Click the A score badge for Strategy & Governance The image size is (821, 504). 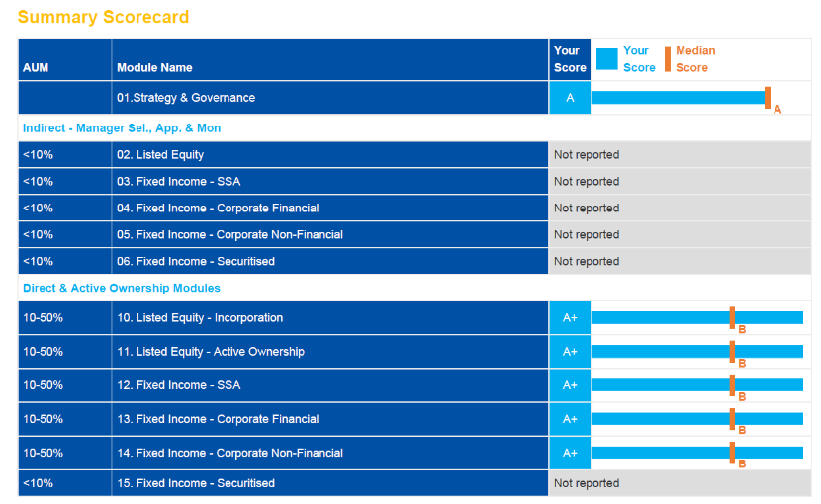pos(570,98)
